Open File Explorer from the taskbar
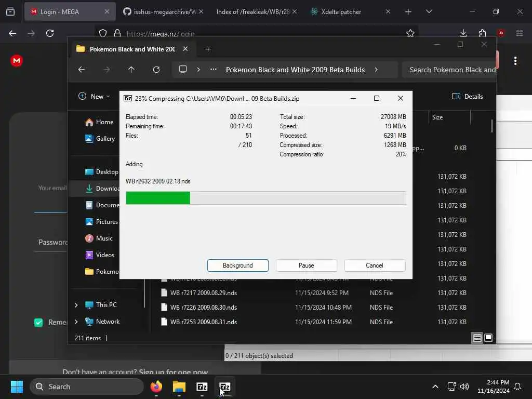The image size is (532, 399). point(179,387)
